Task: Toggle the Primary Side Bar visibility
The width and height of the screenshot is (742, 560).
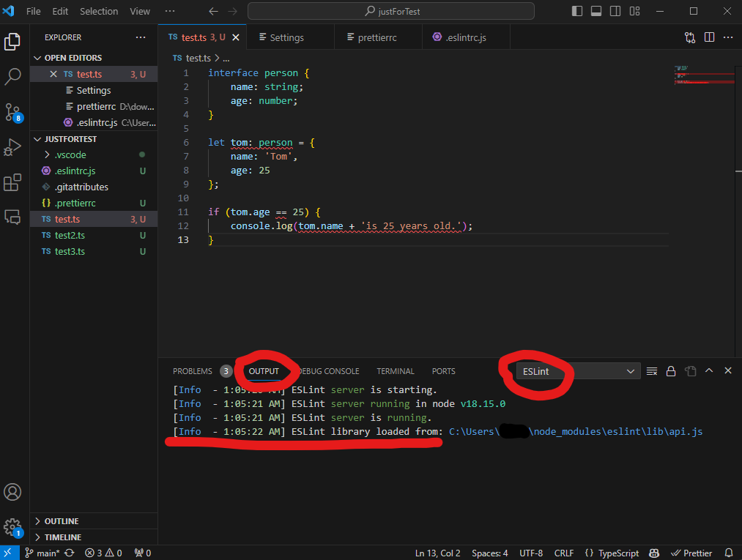Action: (x=576, y=11)
